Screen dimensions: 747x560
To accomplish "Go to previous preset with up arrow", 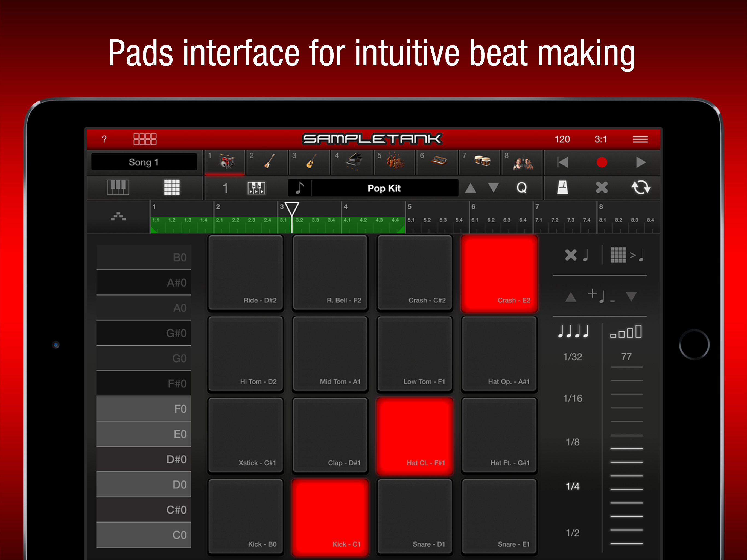I will click(x=470, y=188).
